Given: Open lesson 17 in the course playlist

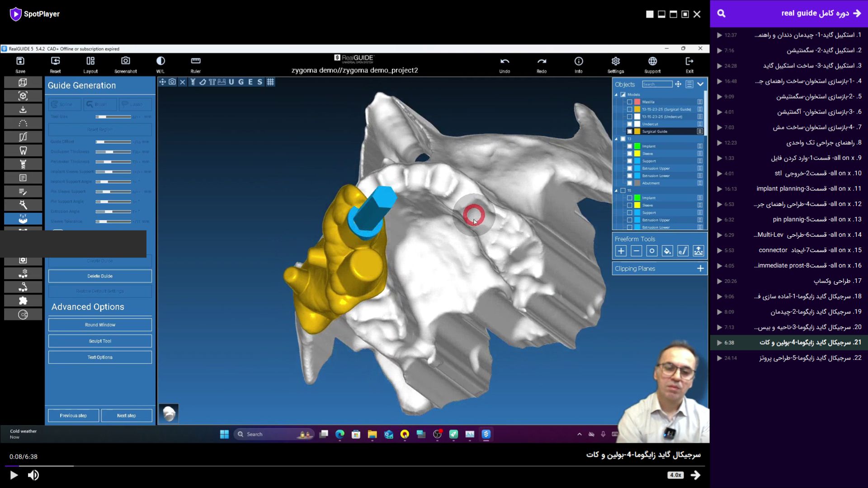Looking at the screenshot, I should 789,281.
